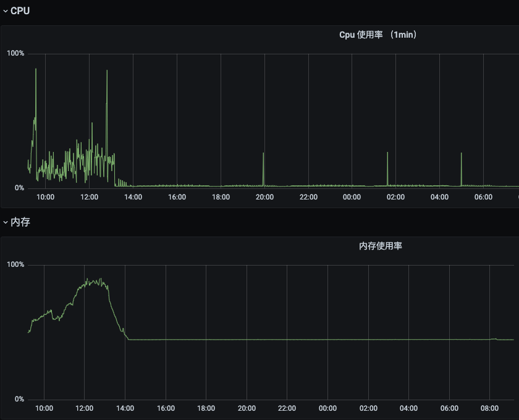
Task: Click the 02:00 time label on CPU chart
Action: (395, 197)
